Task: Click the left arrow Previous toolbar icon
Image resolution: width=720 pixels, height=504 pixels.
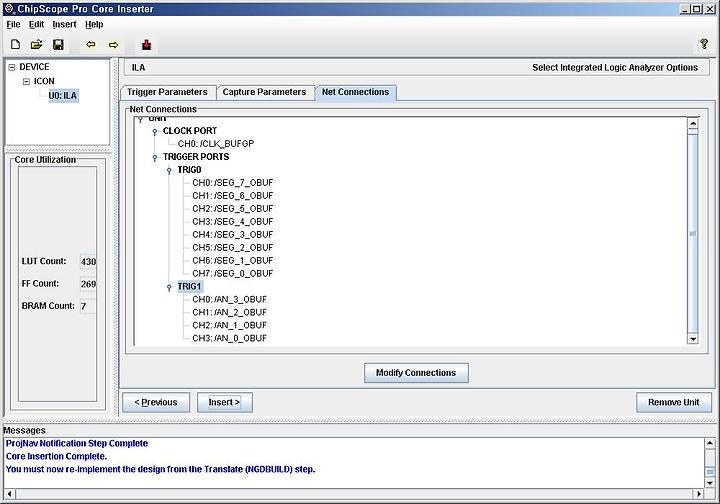Action: 91,45
